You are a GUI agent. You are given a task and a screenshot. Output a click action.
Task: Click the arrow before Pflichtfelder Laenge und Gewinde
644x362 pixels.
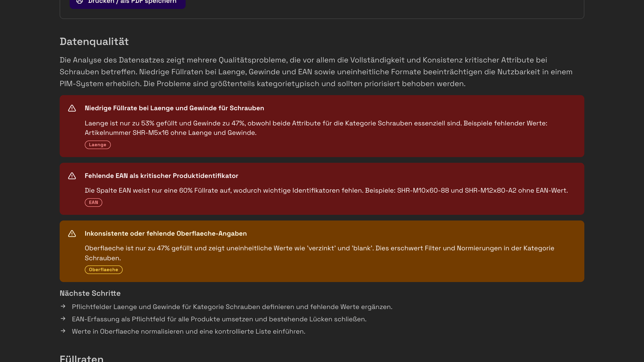(63, 306)
